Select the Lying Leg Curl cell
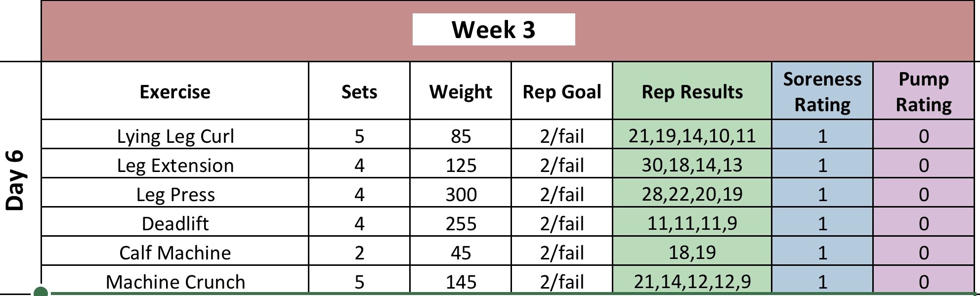980x296 pixels. [175, 136]
